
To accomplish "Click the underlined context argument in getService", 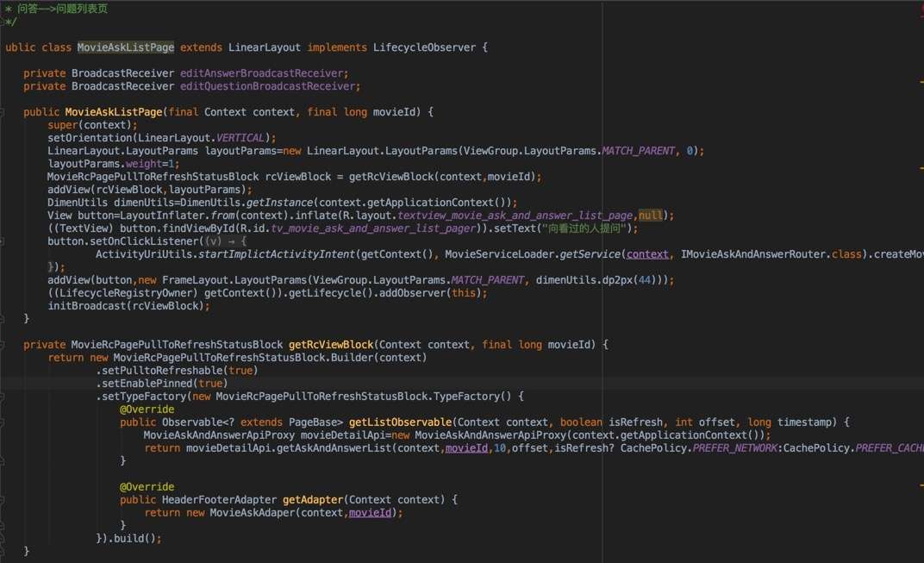I will (647, 254).
